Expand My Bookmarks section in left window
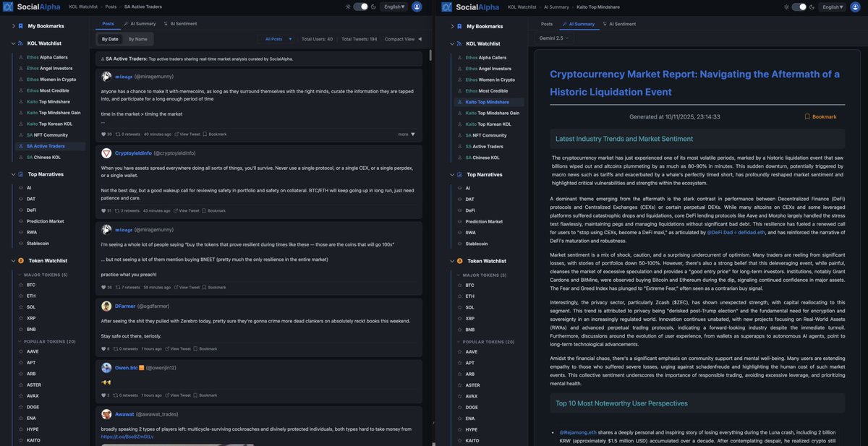 [13, 26]
